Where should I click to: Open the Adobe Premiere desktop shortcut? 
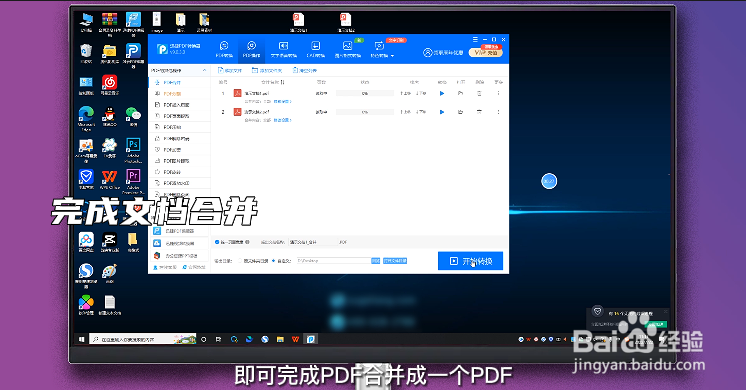133,181
